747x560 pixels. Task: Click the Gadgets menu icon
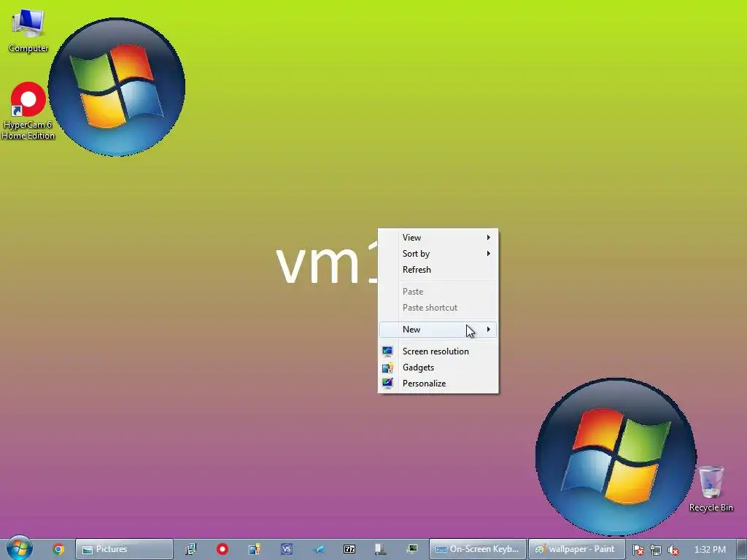tap(387, 367)
